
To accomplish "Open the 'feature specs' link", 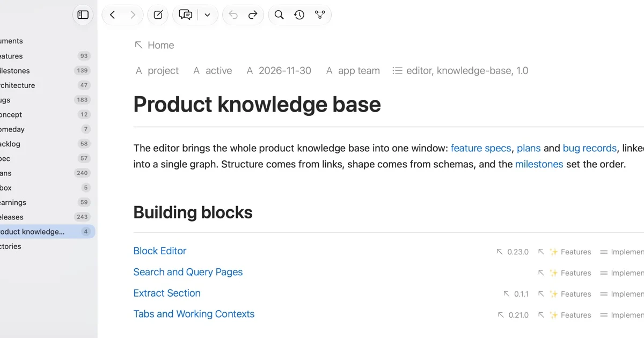I will (481, 148).
